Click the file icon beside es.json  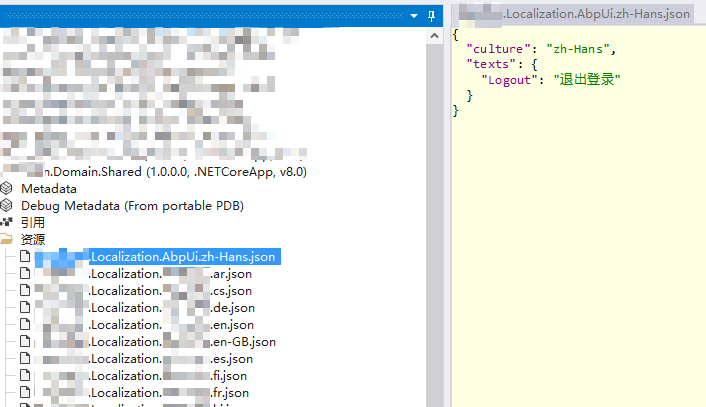pyautogui.click(x=24, y=359)
